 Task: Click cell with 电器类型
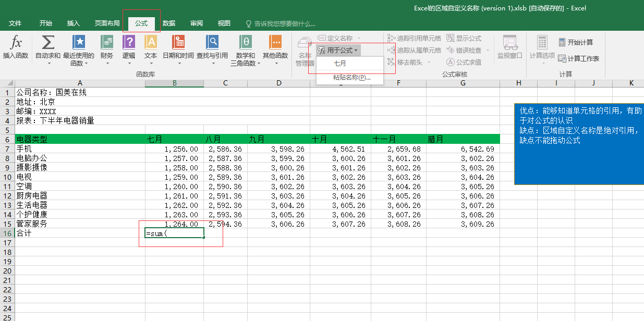80,139
